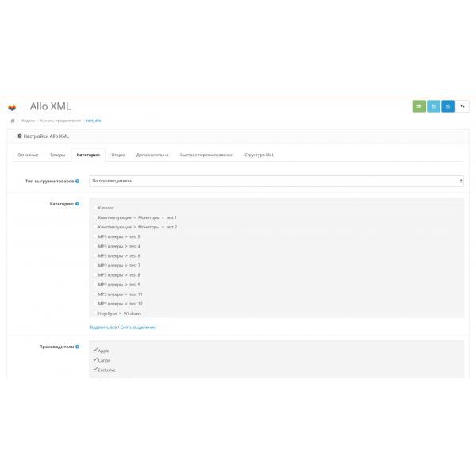Viewport: 476px width, 476px height.
Task: Go to the Дополнительно tab
Action: 152,155
